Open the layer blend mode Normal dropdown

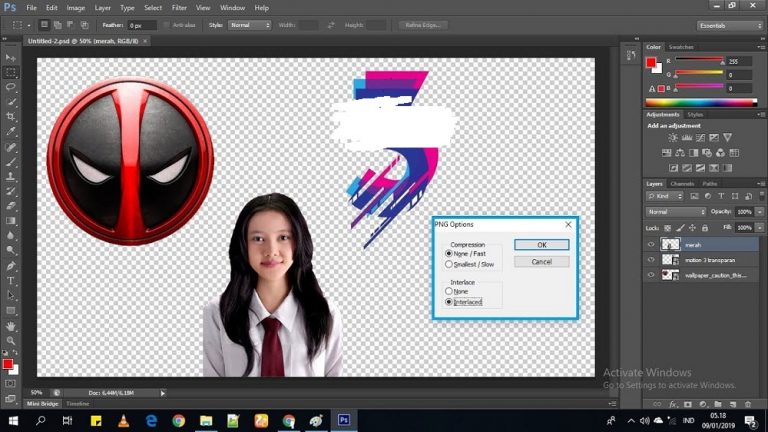click(676, 212)
